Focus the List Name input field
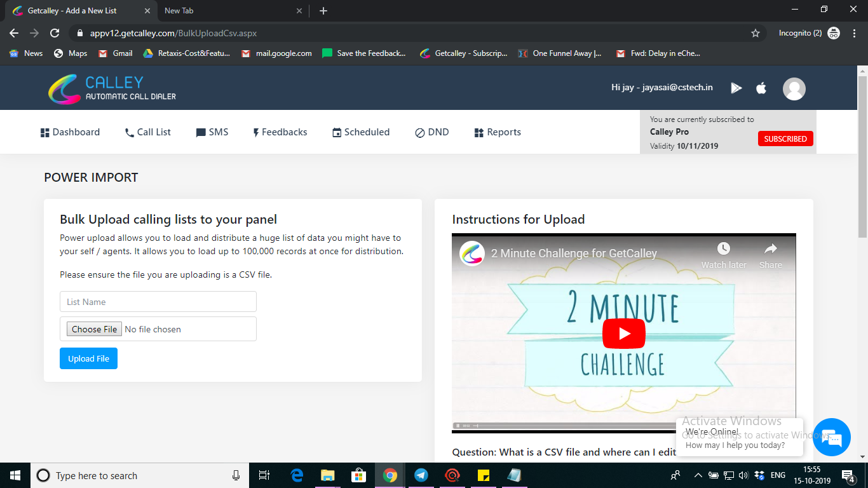This screenshot has width=868, height=488. pyautogui.click(x=158, y=302)
